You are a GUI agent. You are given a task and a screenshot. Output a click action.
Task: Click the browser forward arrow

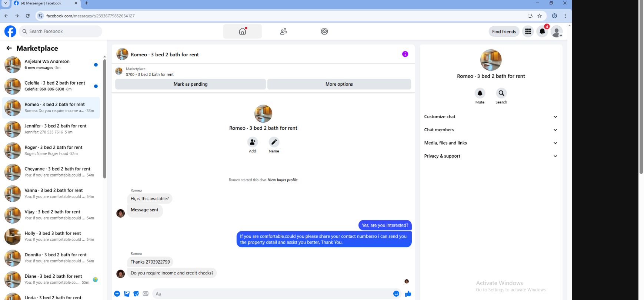[x=17, y=16]
